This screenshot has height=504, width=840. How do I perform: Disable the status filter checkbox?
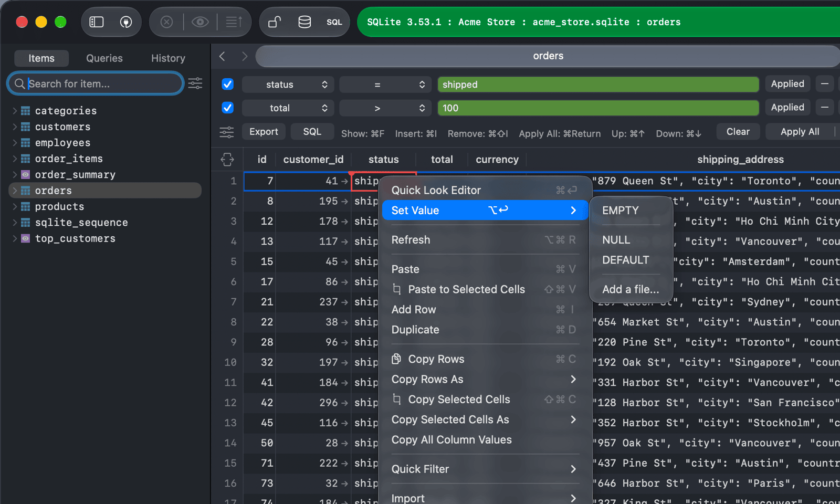pos(227,84)
